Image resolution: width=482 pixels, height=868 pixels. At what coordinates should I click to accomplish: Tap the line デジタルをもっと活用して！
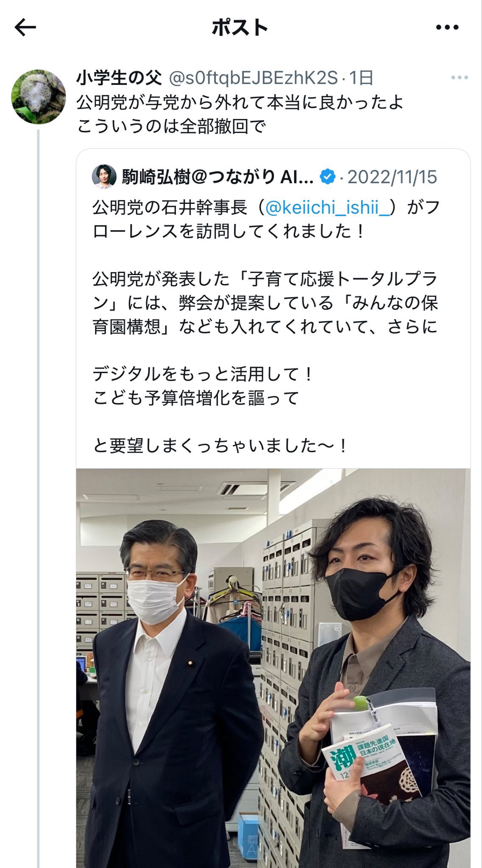[x=203, y=374]
